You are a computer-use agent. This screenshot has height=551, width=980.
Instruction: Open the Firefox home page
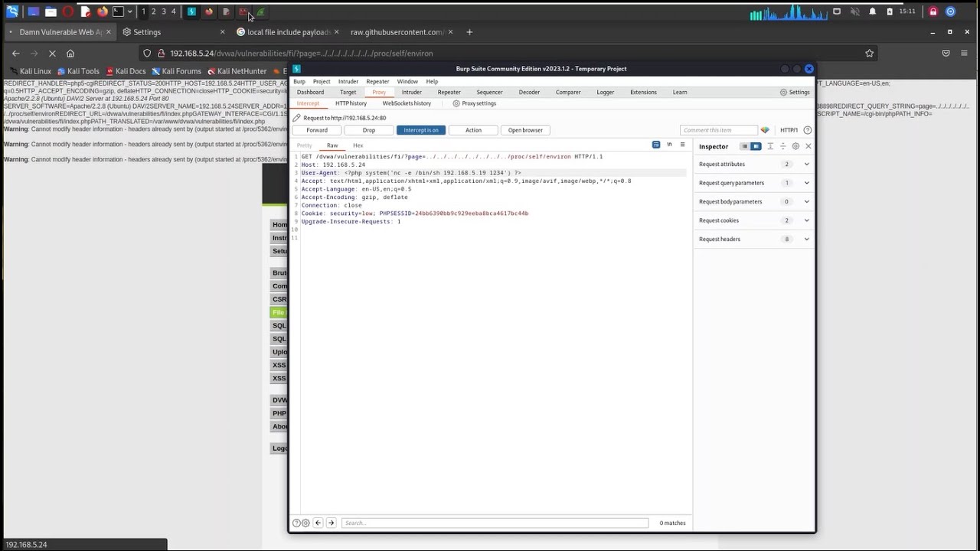[70, 54]
